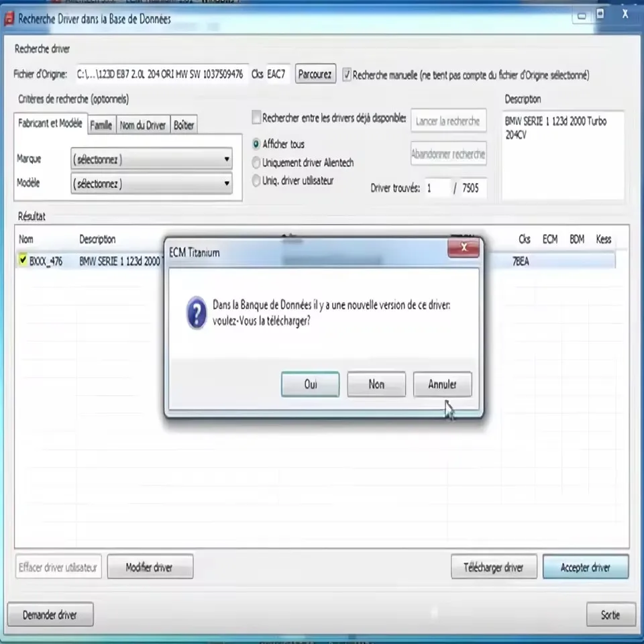Screen dimensions: 644x644
Task: Click the Accepter driver button
Action: click(x=585, y=567)
